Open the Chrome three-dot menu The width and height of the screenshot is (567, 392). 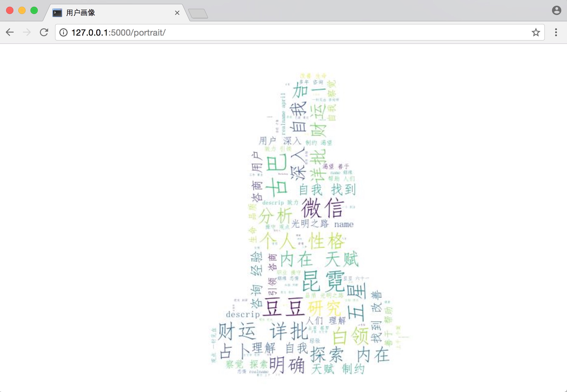pyautogui.click(x=556, y=32)
